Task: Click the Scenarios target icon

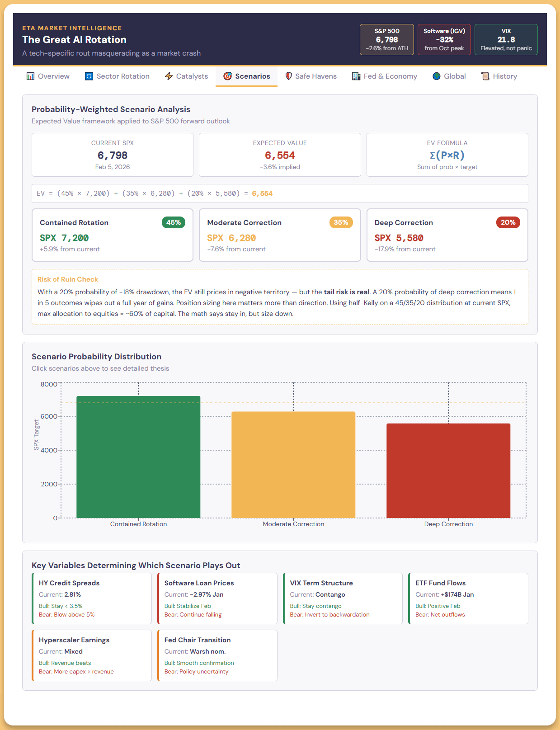Action: coord(228,76)
